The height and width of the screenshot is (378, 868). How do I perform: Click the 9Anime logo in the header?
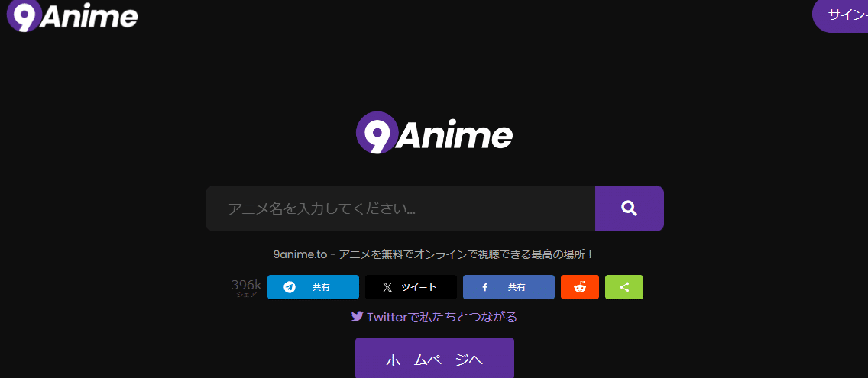point(72,16)
